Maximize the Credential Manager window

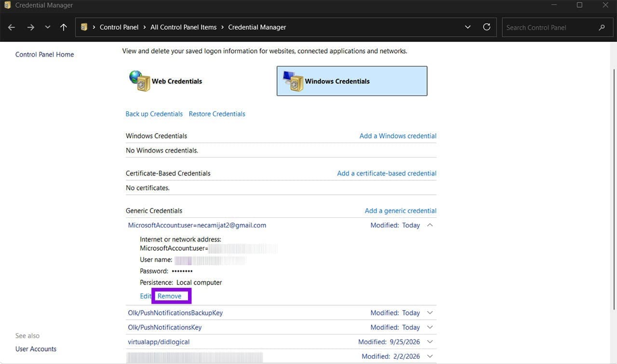pos(579,5)
